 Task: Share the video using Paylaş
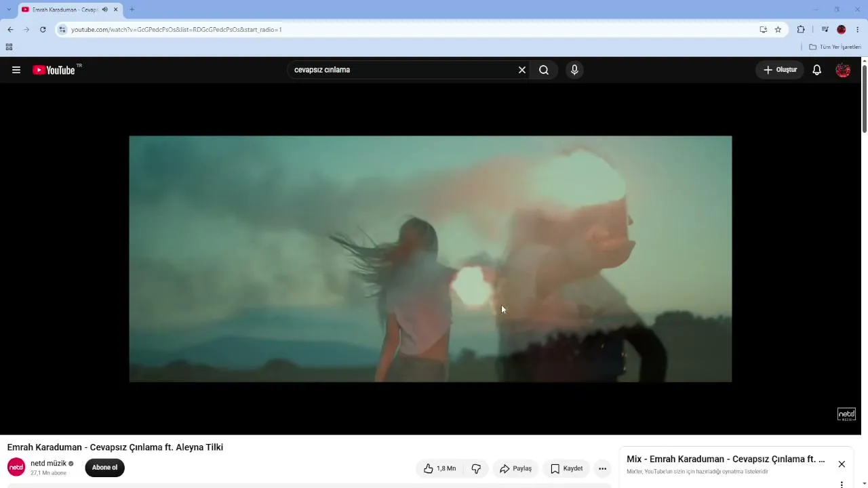point(516,468)
